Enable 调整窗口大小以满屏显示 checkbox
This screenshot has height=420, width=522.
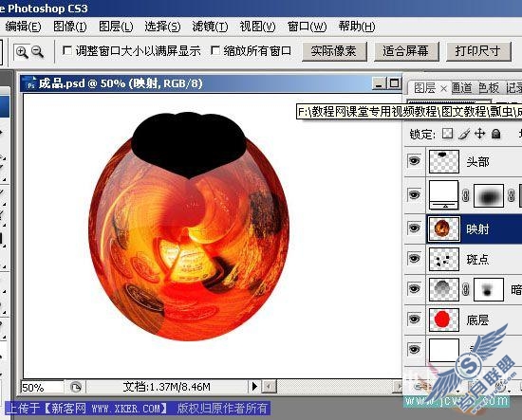click(67, 51)
